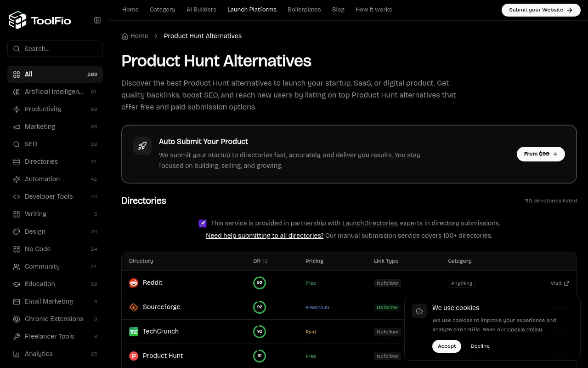588x368 pixels.
Task: Click the Reddit DR 95 score ring
Action: [x=260, y=283]
